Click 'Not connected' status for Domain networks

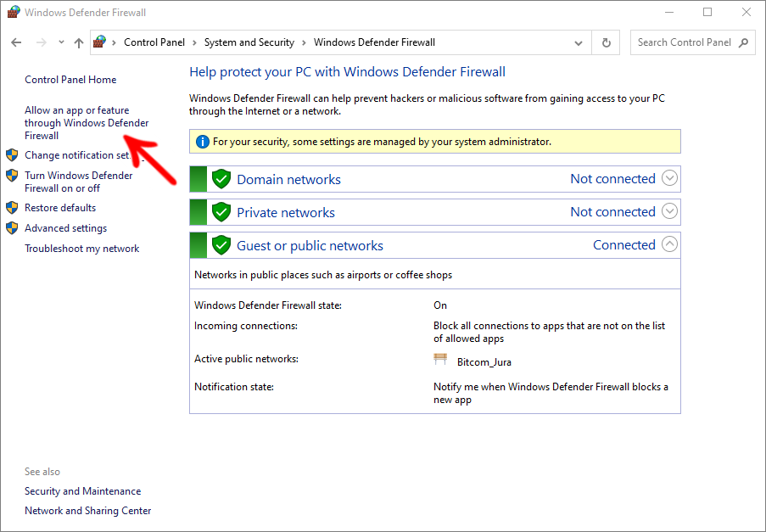tap(612, 179)
